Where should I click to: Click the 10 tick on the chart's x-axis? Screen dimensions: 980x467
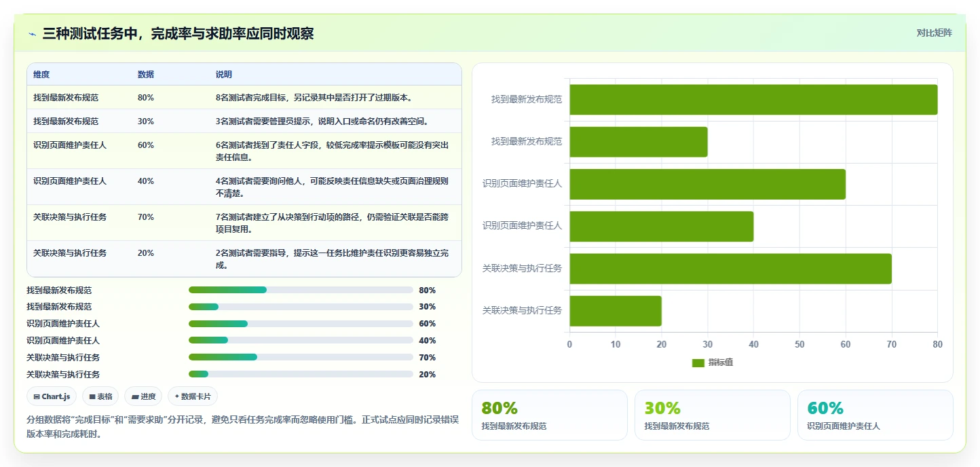[x=616, y=345]
